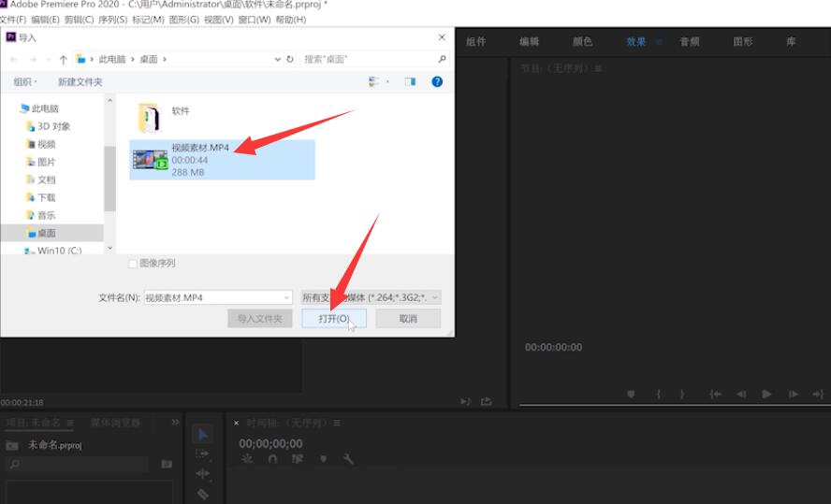Add marker using timeline marker icon
Image resolution: width=831 pixels, height=504 pixels.
click(323, 459)
